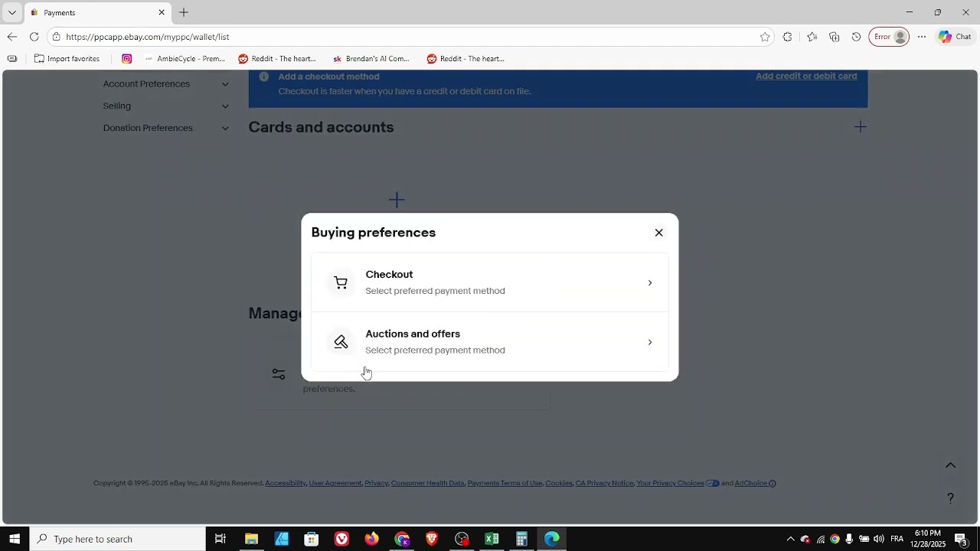Open the volume control in system tray
Screen dimensions: 980x551
click(878, 539)
